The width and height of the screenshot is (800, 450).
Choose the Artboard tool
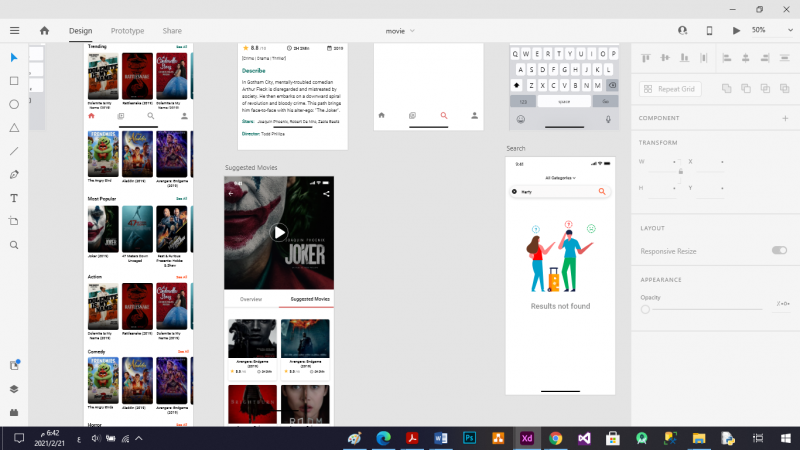14,221
